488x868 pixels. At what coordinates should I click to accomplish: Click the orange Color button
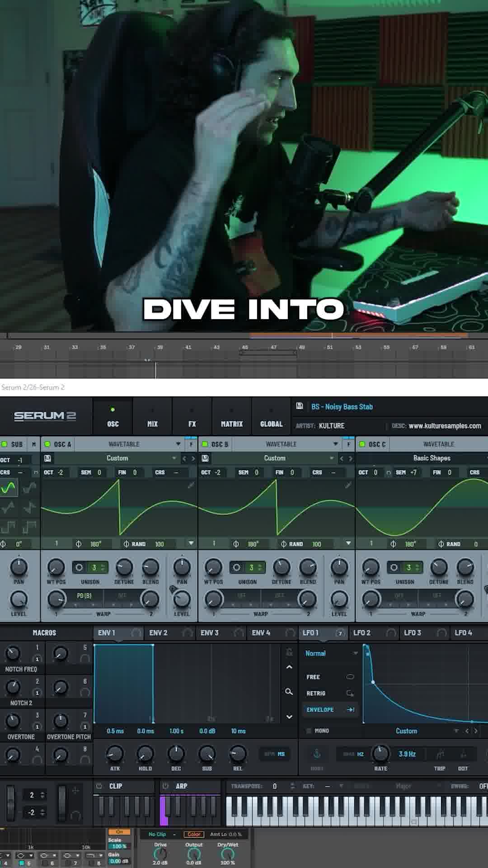tap(194, 834)
